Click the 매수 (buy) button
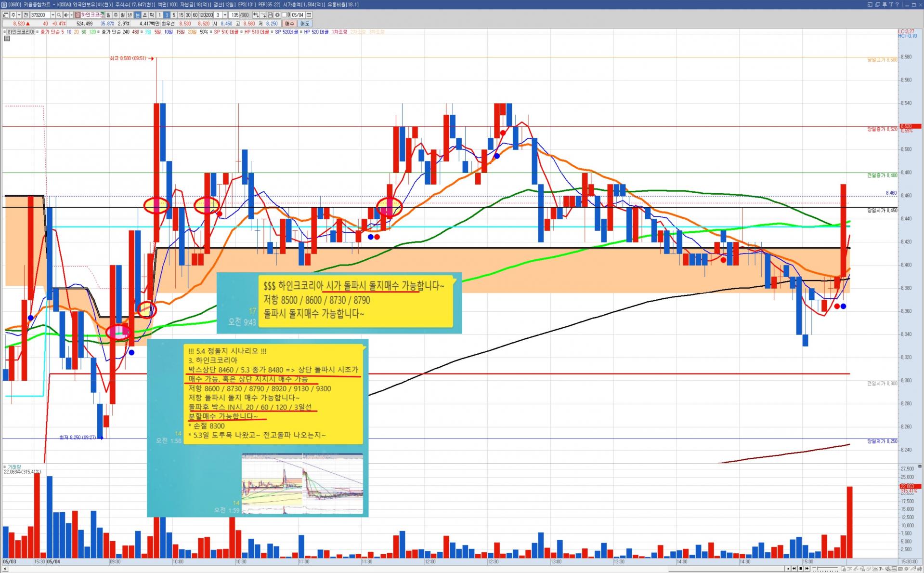This screenshot has height=573, width=924. [x=289, y=23]
